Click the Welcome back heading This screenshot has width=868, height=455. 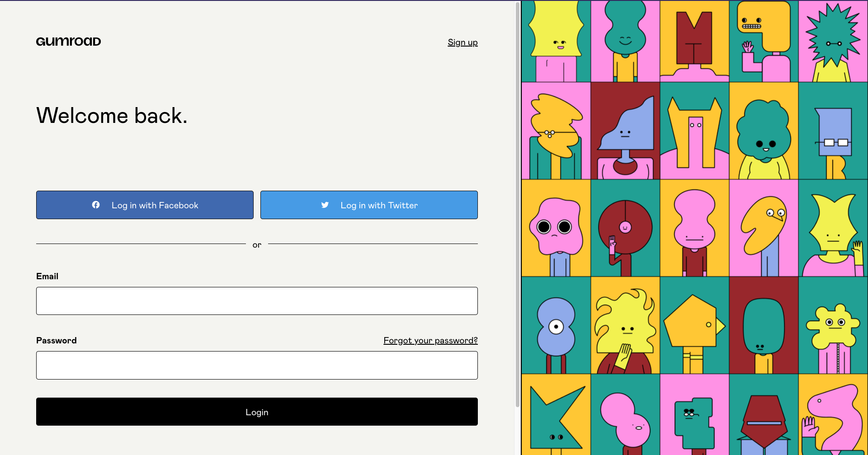(x=112, y=115)
